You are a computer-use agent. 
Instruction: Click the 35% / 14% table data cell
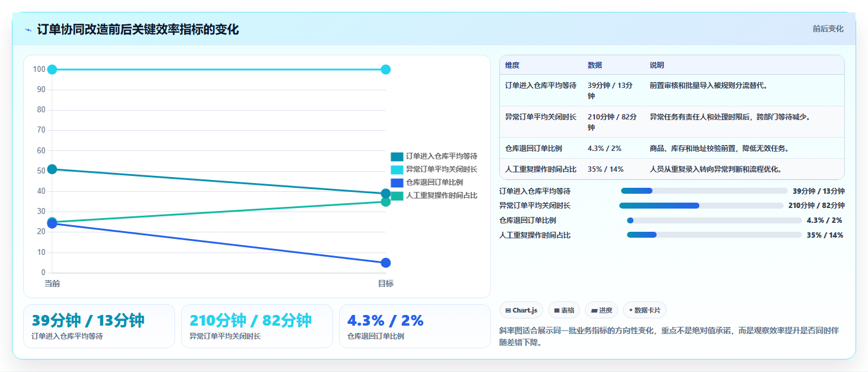click(x=614, y=169)
